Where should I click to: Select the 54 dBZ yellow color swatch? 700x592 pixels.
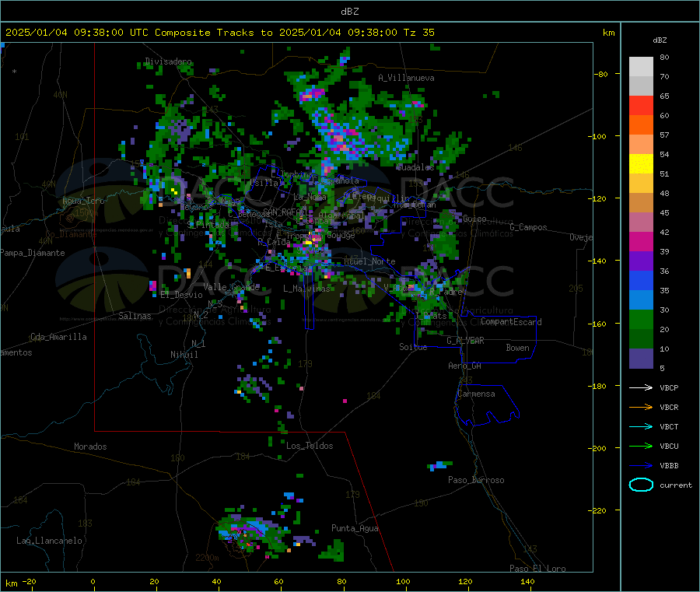[x=641, y=164]
